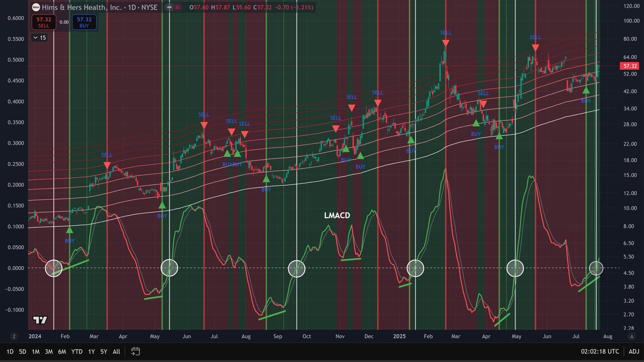This screenshot has width=644, height=362.
Task: Select the 1Y time range
Action: (91, 352)
